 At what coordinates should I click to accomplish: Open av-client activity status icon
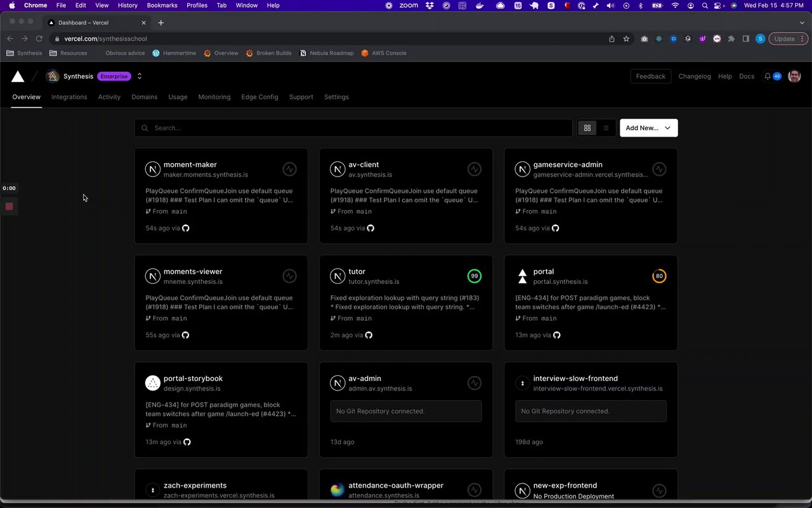click(475, 169)
